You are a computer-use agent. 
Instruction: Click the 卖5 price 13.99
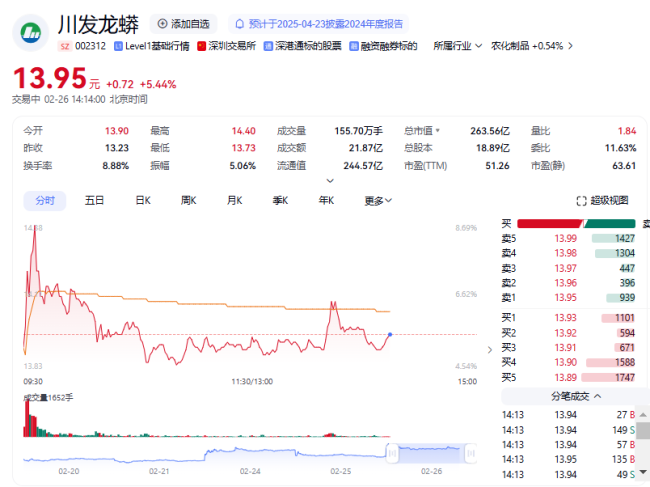(x=565, y=239)
